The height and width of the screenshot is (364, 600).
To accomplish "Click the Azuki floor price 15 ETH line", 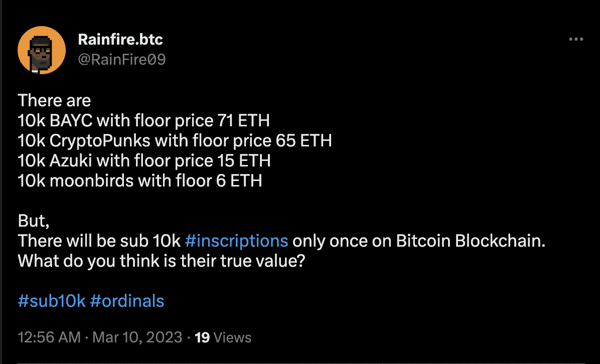I will click(x=144, y=160).
